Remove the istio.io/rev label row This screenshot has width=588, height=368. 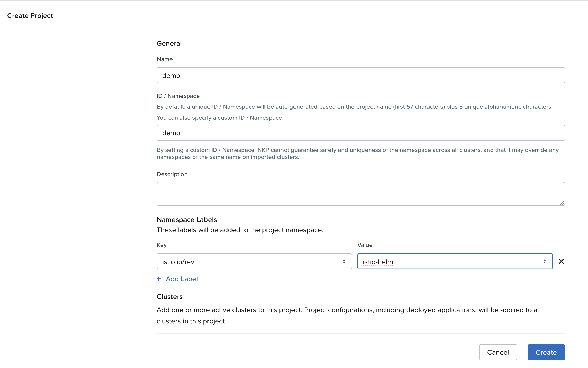(561, 261)
